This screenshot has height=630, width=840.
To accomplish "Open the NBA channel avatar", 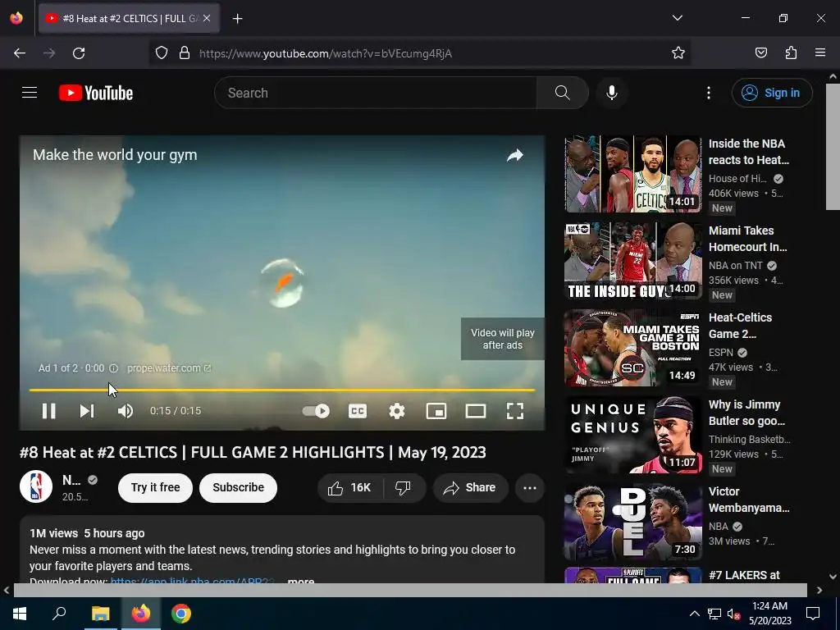I will point(36,487).
